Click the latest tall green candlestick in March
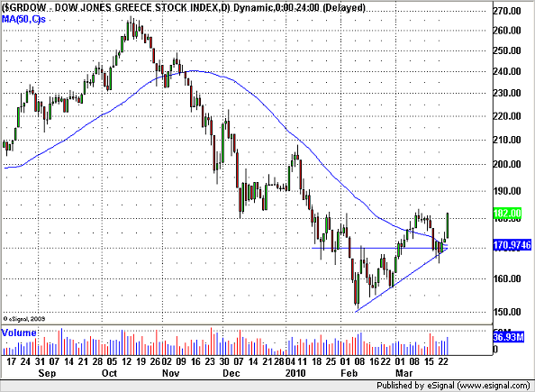Viewport: 535px width, 392px height. click(x=448, y=225)
